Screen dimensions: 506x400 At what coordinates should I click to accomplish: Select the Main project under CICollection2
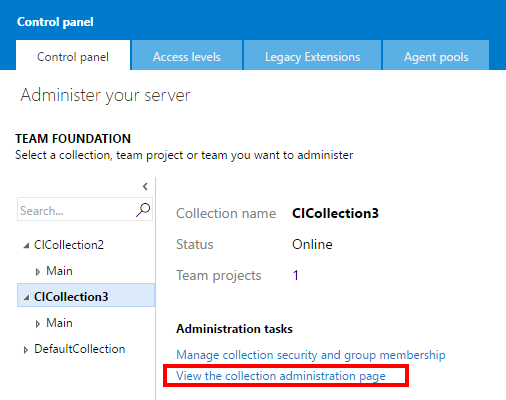tap(59, 271)
